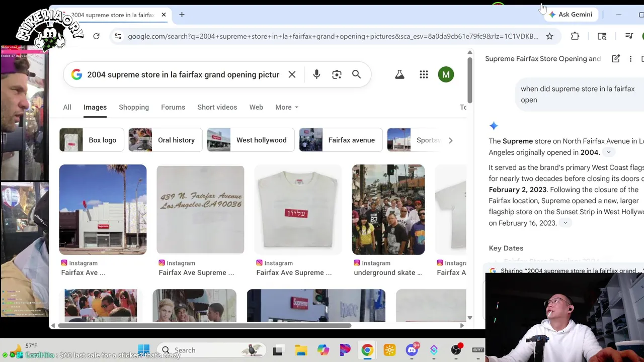Open OBS Studio from the taskbar
644x362 pixels.
(x=456, y=350)
